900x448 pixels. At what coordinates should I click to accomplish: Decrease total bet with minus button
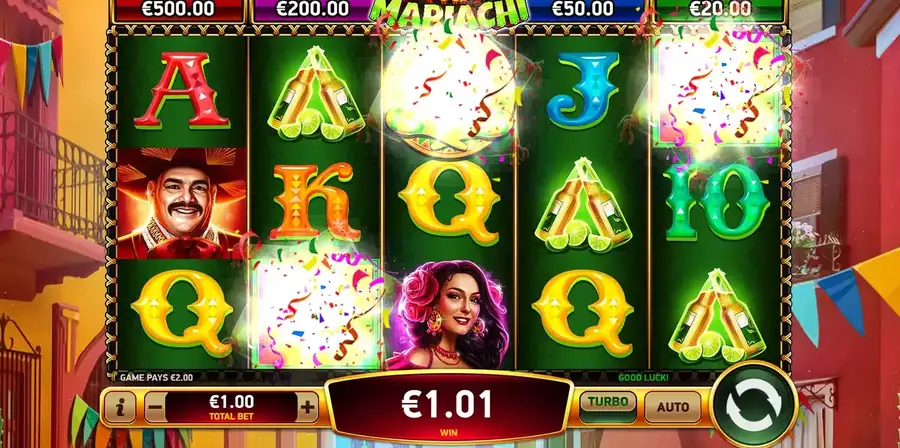[156, 408]
